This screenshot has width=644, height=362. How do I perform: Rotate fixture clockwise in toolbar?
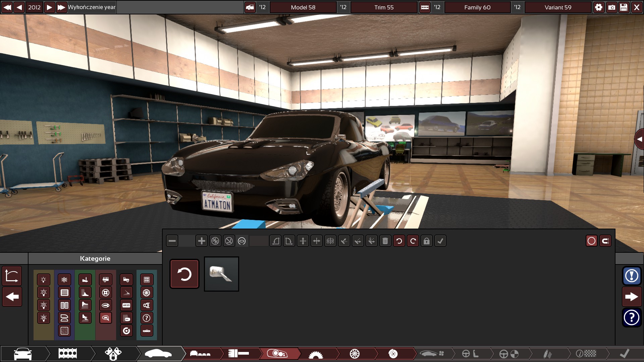[413, 241]
